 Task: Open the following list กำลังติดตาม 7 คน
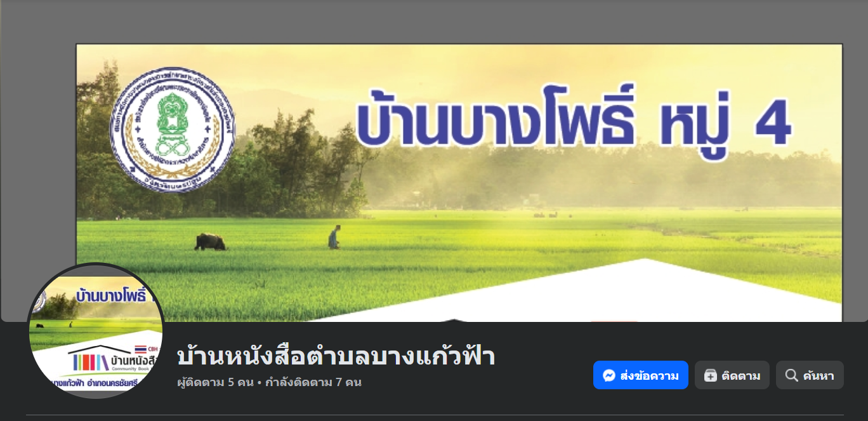pos(313,382)
